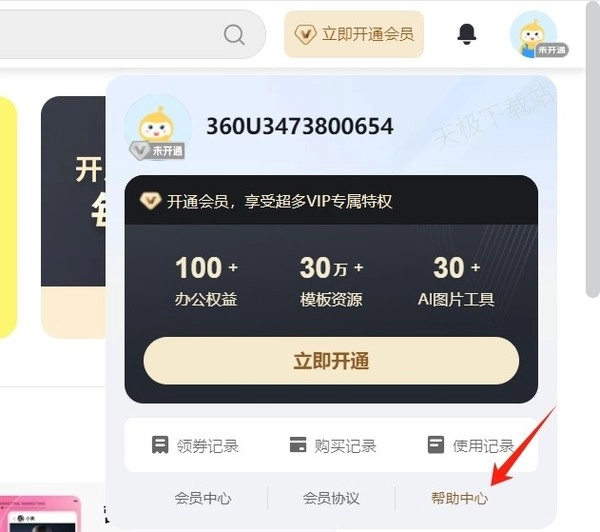Screen dimensions: 600x532
Task: Click the 未开通 VIP badge under the popup avatar
Action: [157, 150]
